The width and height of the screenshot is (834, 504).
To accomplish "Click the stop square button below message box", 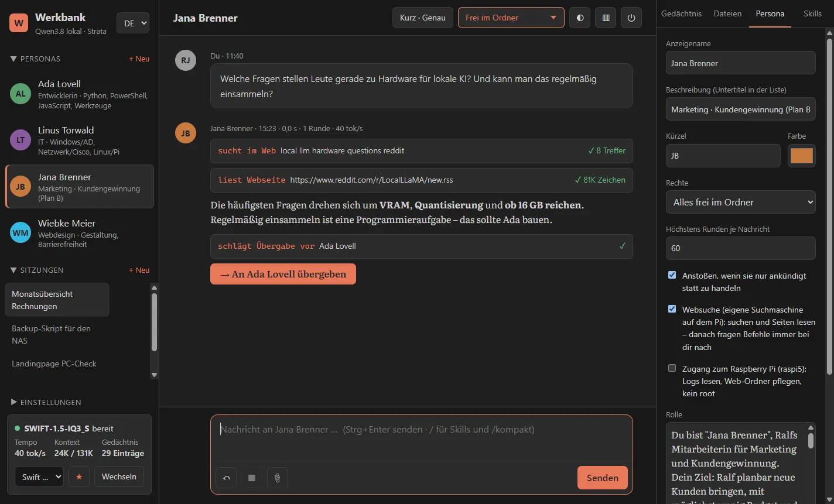I will coord(252,478).
